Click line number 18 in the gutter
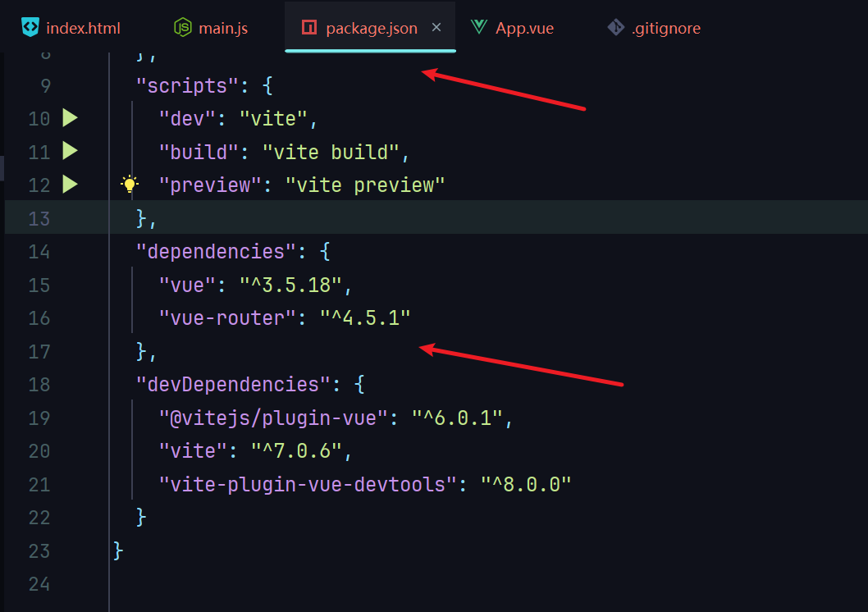Viewport: 868px width, 612px height. tap(39, 385)
